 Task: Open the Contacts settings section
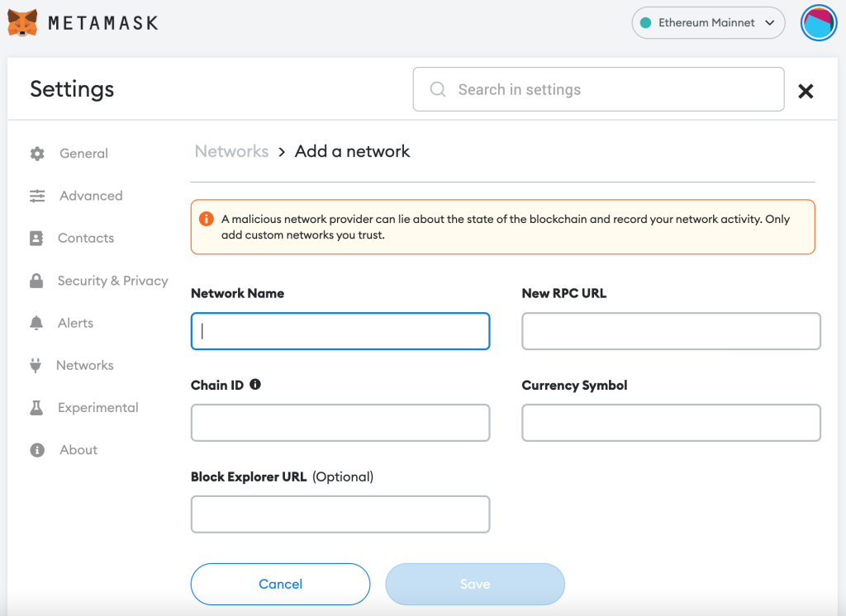(86, 238)
